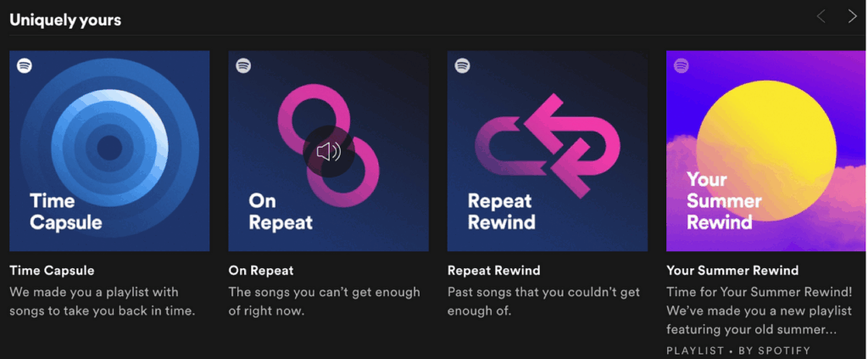Open Your Summer Rewind playlist cover
Viewport: 868px width, 359px height.
click(x=766, y=151)
